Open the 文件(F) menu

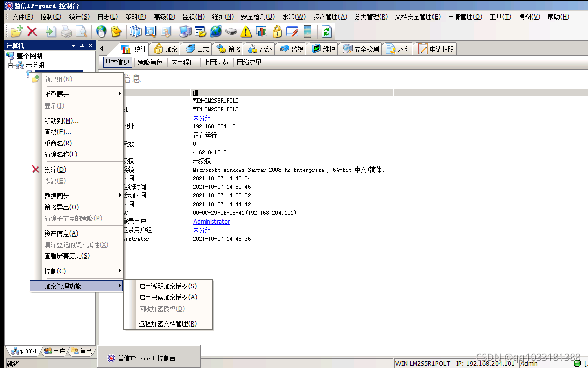tap(22, 17)
